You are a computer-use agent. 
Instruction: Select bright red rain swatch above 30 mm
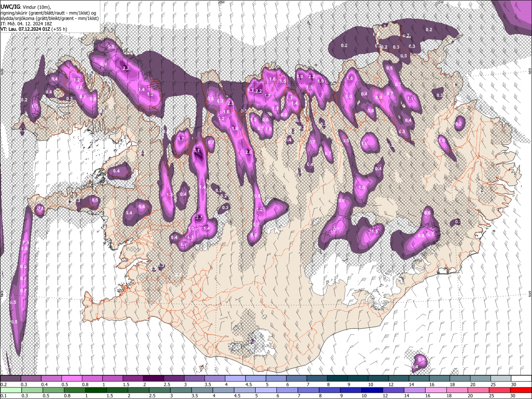(x=521, y=390)
